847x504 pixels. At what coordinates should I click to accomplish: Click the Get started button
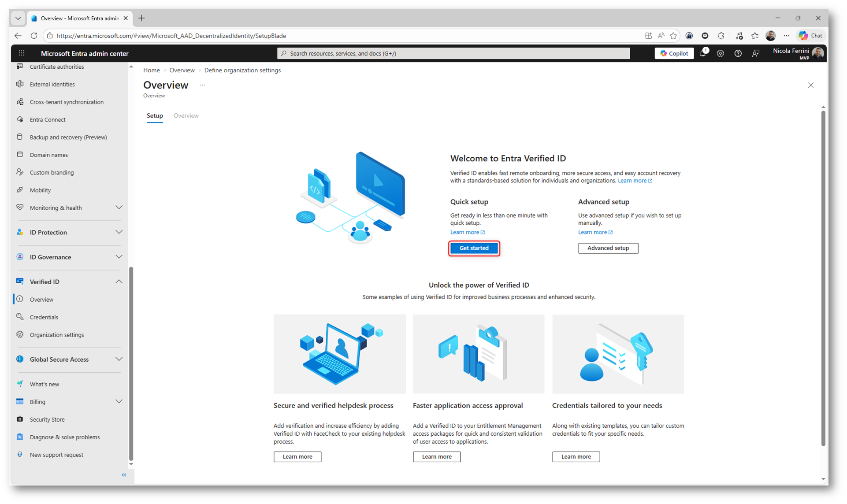point(474,248)
